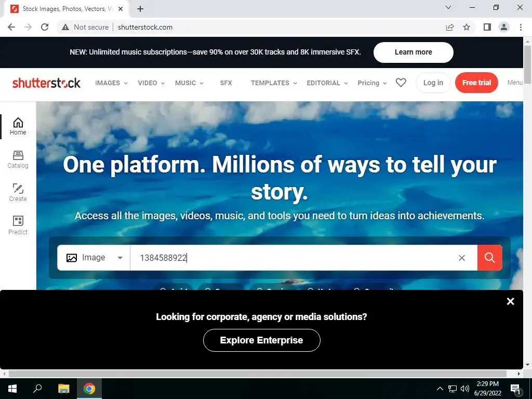Go back to the previous page
The image size is (532, 399).
tap(11, 27)
